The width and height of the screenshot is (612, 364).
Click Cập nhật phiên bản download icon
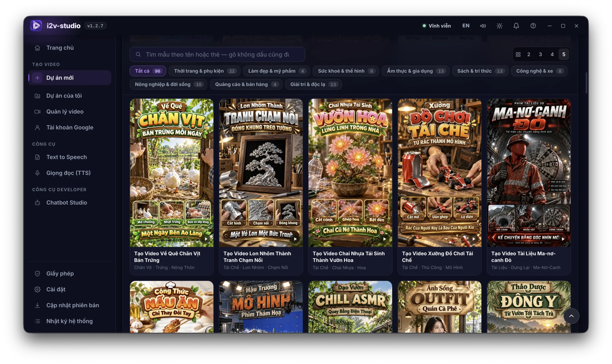click(x=37, y=305)
